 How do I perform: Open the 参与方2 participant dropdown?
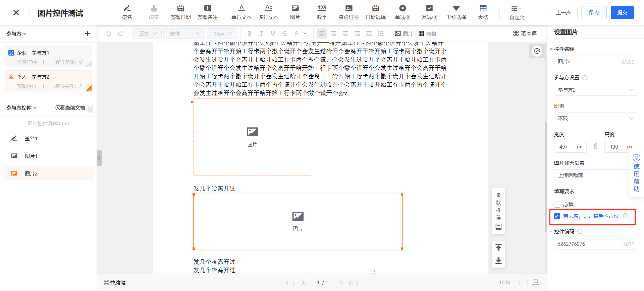595,90
